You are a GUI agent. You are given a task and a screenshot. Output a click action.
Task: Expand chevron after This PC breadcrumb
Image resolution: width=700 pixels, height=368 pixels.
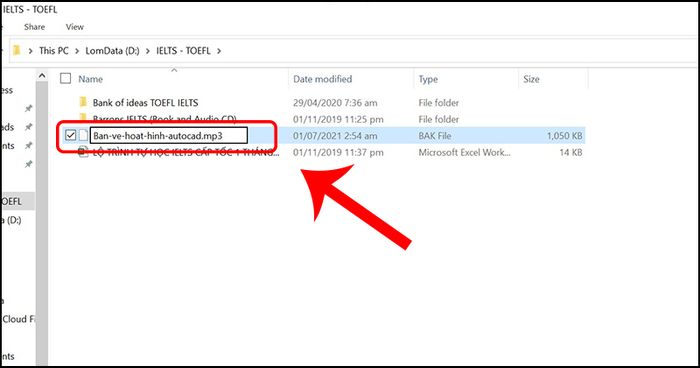tap(77, 51)
